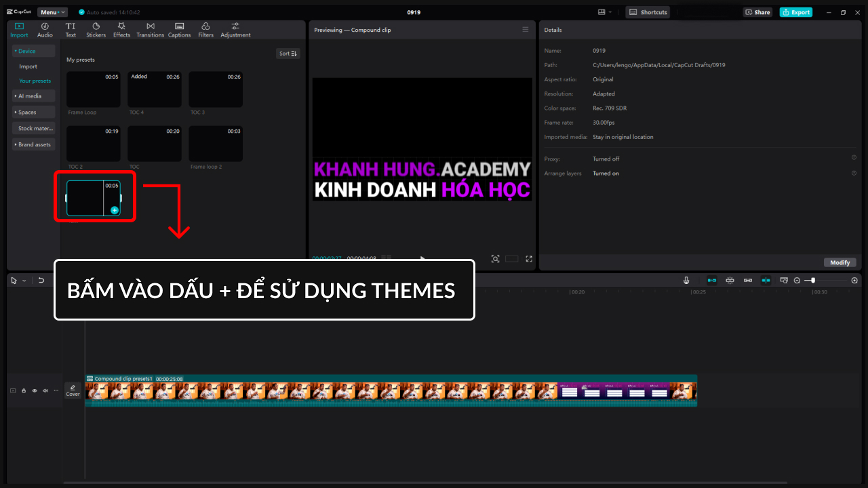The image size is (868, 488).
Task: Choose the Select cursor tool
Action: coord(14,281)
